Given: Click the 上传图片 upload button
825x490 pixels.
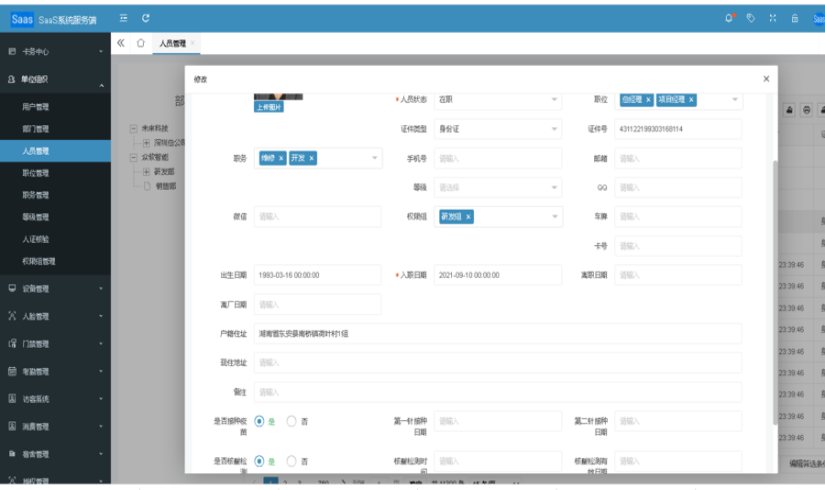Looking at the screenshot, I should coord(268,107).
